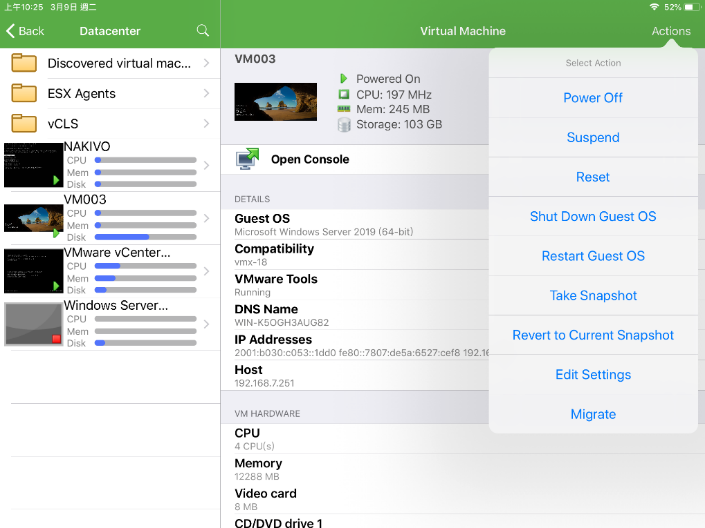Choose Reset action
The height and width of the screenshot is (528, 705).
pos(593,177)
